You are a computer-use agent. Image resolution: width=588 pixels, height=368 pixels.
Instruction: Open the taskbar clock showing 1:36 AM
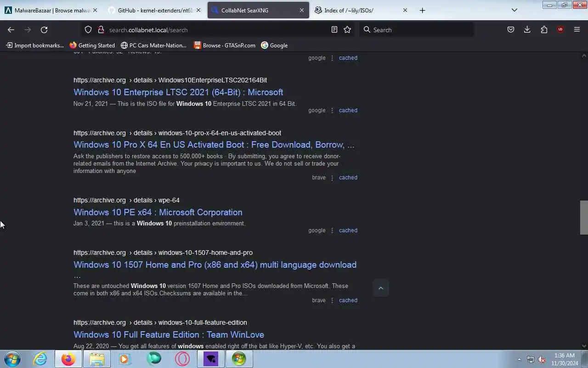point(565,359)
